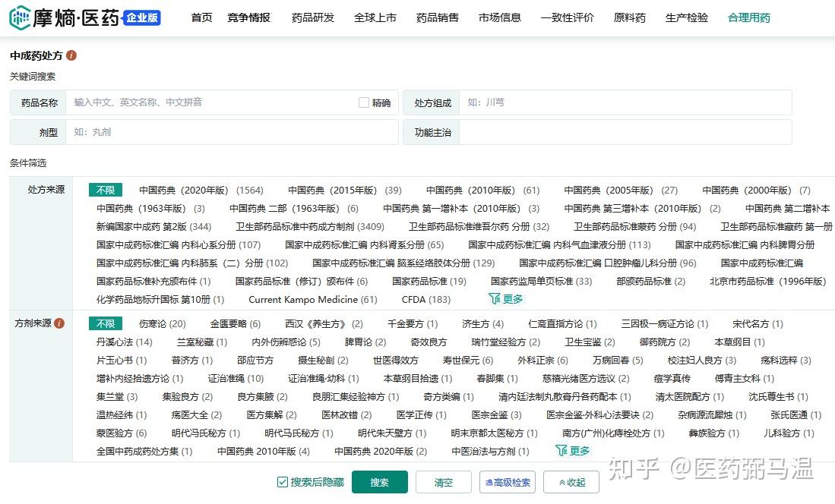Collapse the filter panel via 收起
This screenshot has width=835, height=504.
click(571, 482)
